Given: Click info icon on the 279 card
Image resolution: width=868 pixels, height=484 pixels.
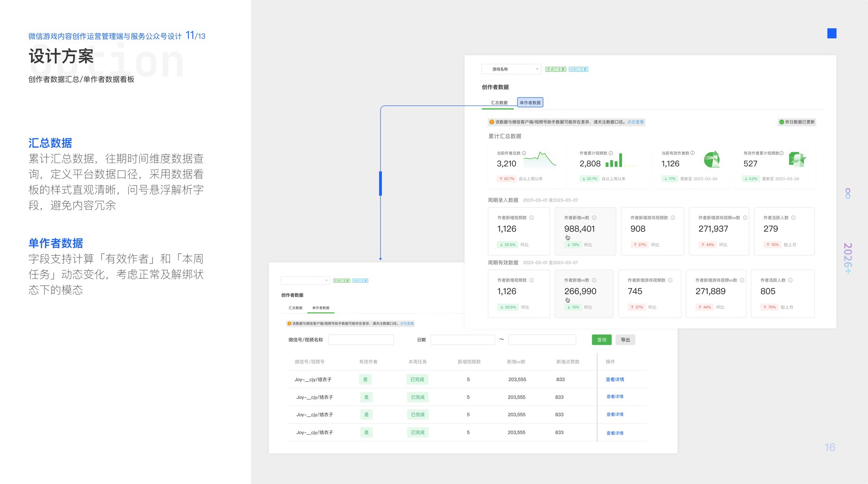Looking at the screenshot, I should [x=793, y=218].
